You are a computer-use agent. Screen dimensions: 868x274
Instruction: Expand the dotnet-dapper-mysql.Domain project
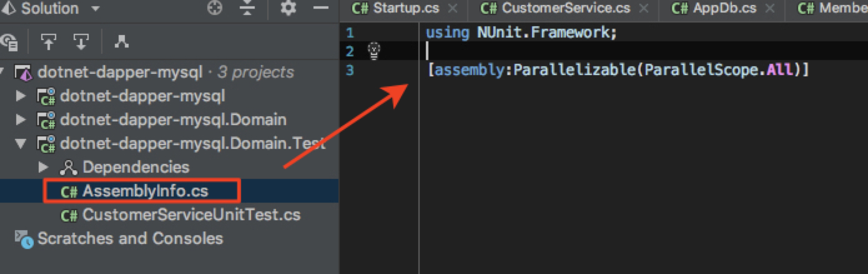(21, 119)
